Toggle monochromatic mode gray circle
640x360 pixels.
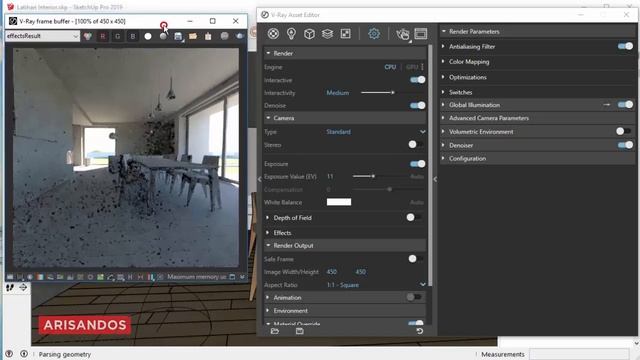coord(163,36)
